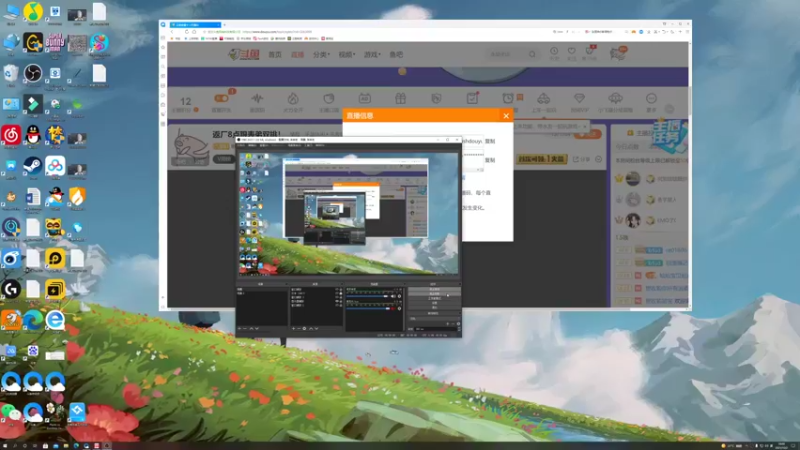Launch the Steam desktop shortcut
The height and width of the screenshot is (450, 800).
33,165
